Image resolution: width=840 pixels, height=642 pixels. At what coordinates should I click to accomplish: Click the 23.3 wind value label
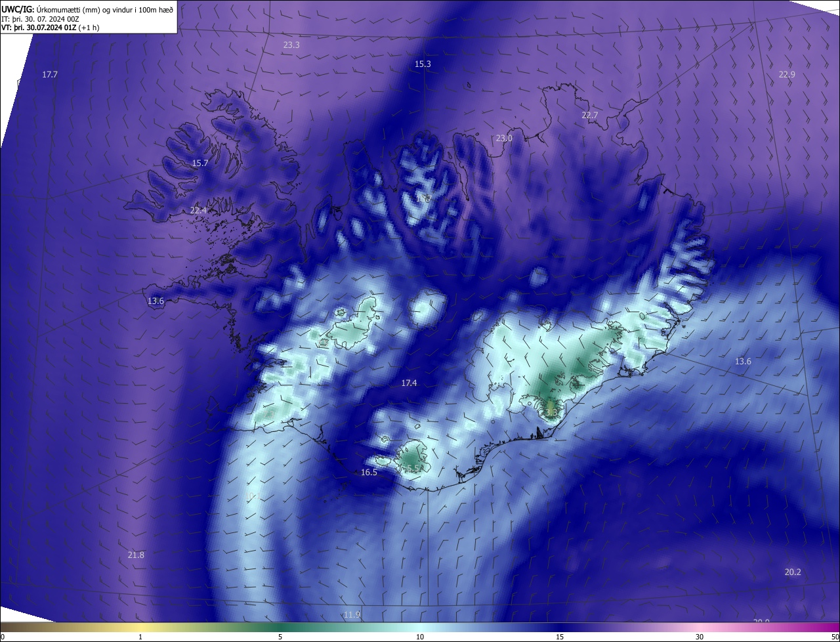coord(291,45)
